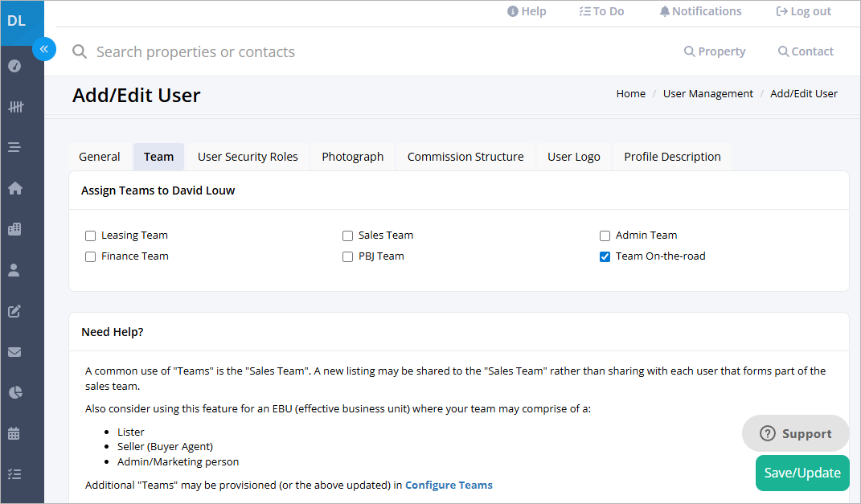Tick the Finance Team checkbox
861x504 pixels.
(91, 256)
